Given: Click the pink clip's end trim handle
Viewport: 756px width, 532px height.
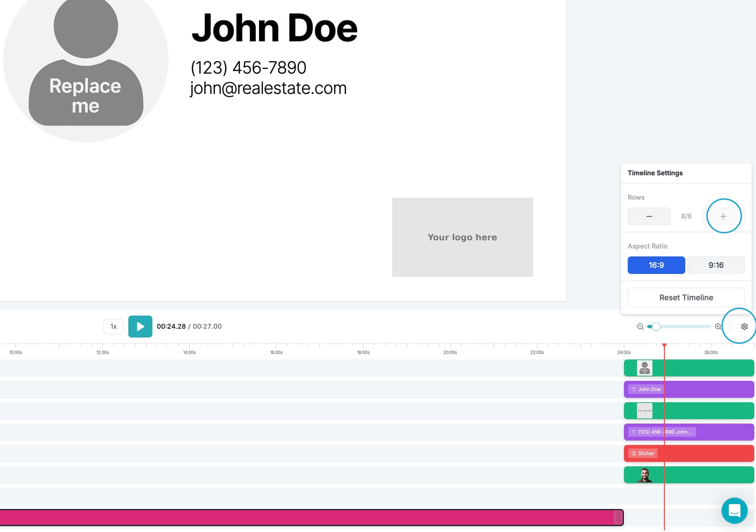Looking at the screenshot, I should point(618,518).
